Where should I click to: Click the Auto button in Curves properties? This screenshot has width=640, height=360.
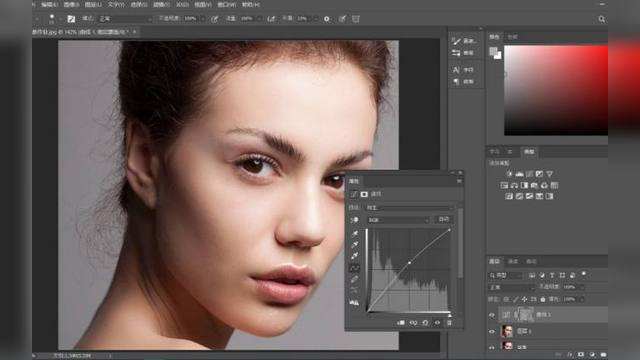point(444,220)
